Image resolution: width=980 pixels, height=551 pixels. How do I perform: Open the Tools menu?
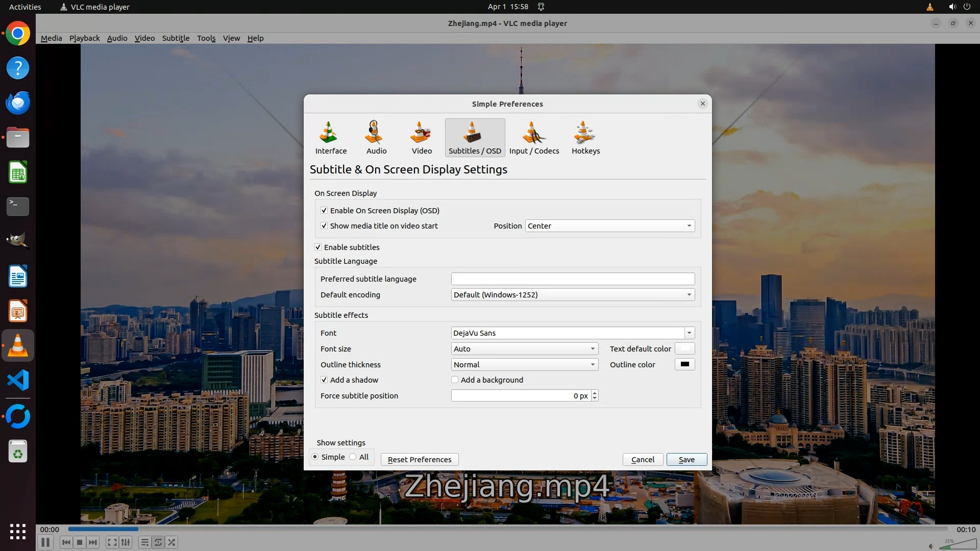point(206,38)
